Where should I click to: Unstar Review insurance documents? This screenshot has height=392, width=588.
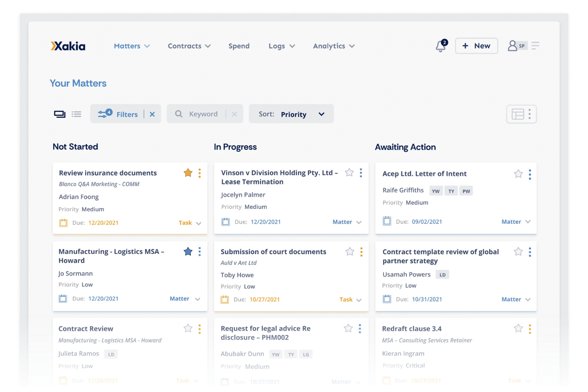[x=188, y=173]
